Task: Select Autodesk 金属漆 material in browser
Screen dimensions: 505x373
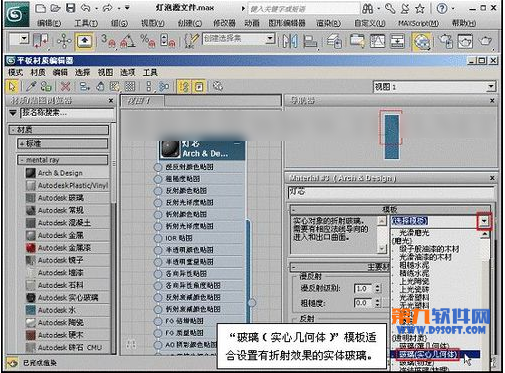Action: [67, 248]
